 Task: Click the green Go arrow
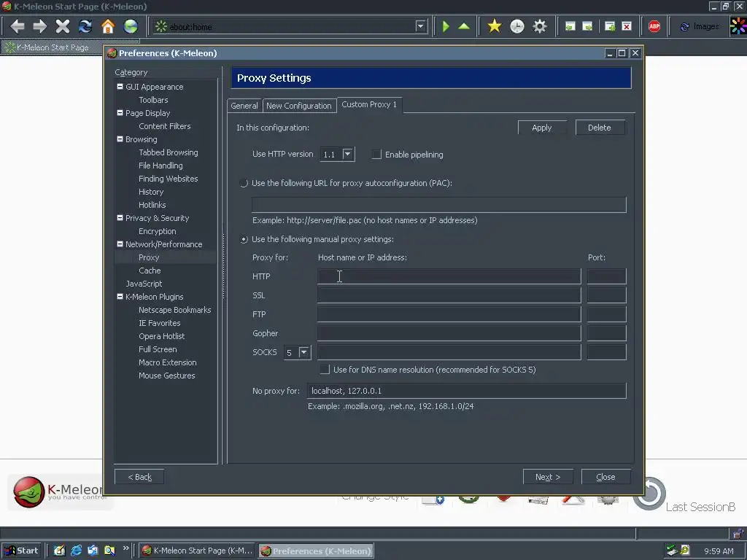coord(446,26)
